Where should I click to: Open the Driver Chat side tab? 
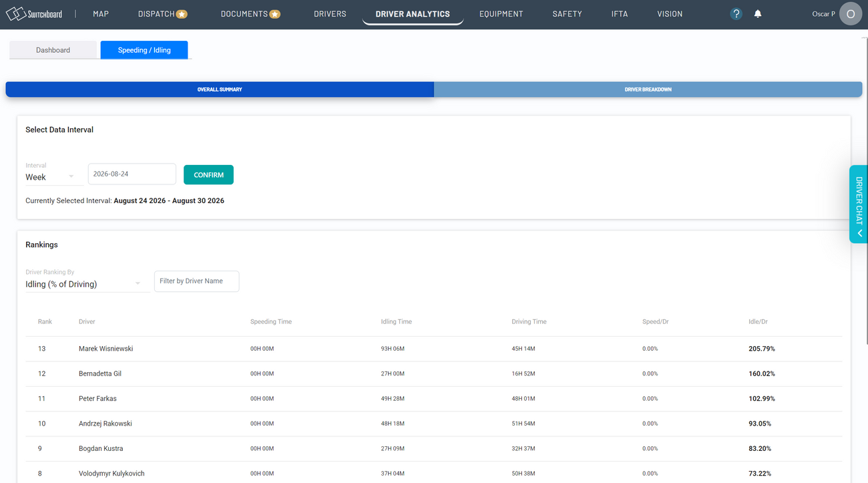coord(859,204)
